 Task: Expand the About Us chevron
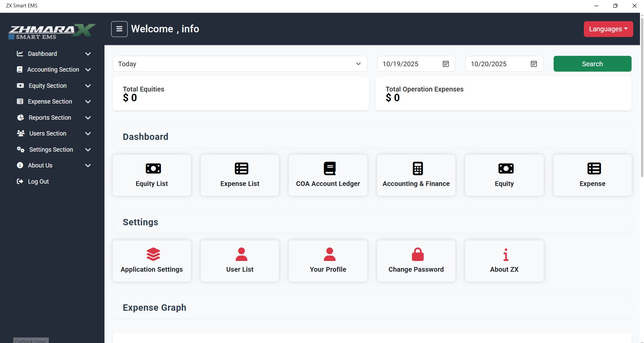[88, 165]
